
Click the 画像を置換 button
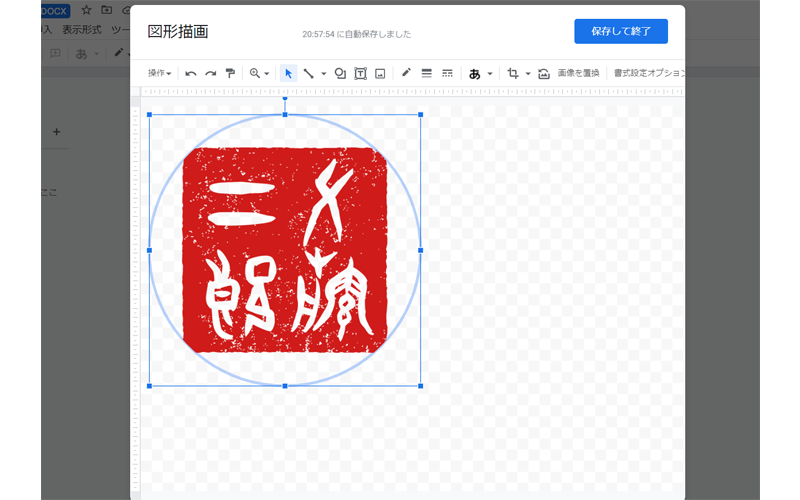click(578, 73)
